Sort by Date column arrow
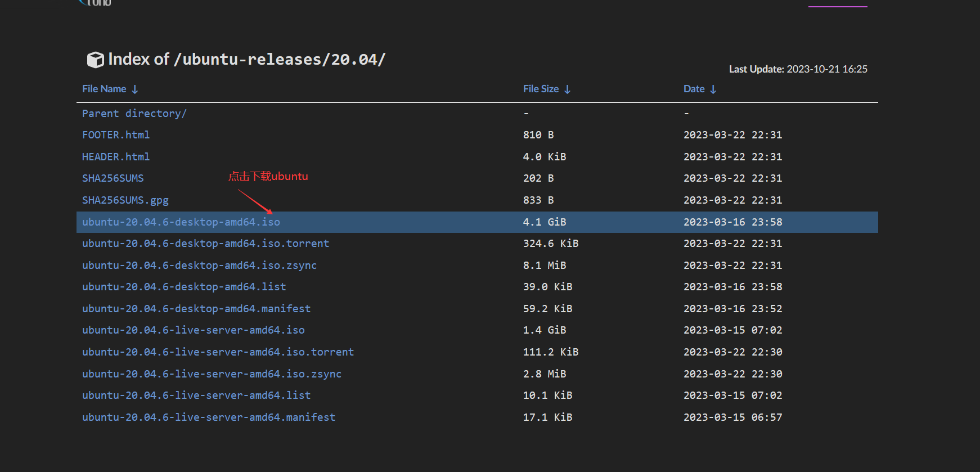Viewport: 980px width, 472px height. [713, 89]
